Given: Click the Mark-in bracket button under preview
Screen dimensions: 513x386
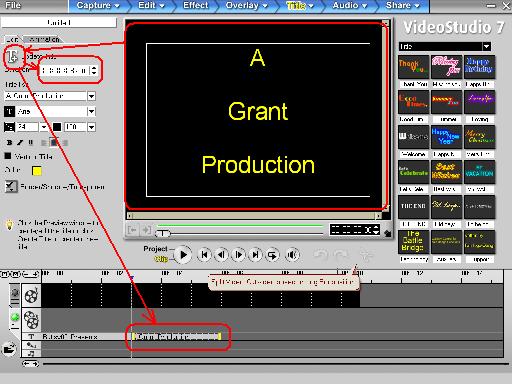Looking at the screenshot, I should [132, 230].
